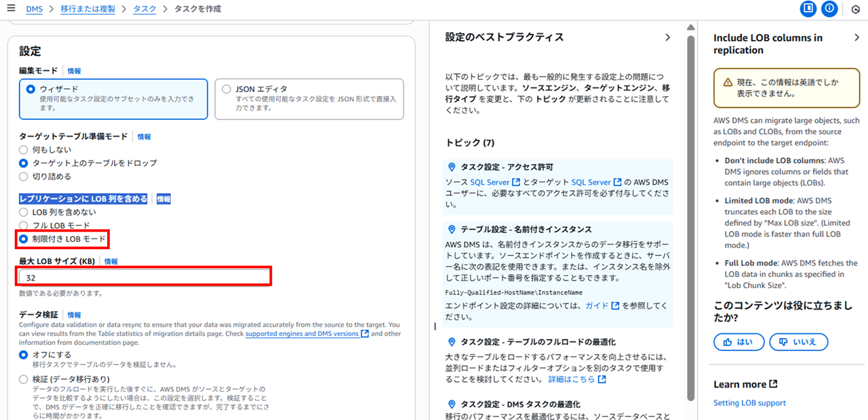Click トピック (7) heading
This screenshot has width=868, height=420.
click(470, 143)
